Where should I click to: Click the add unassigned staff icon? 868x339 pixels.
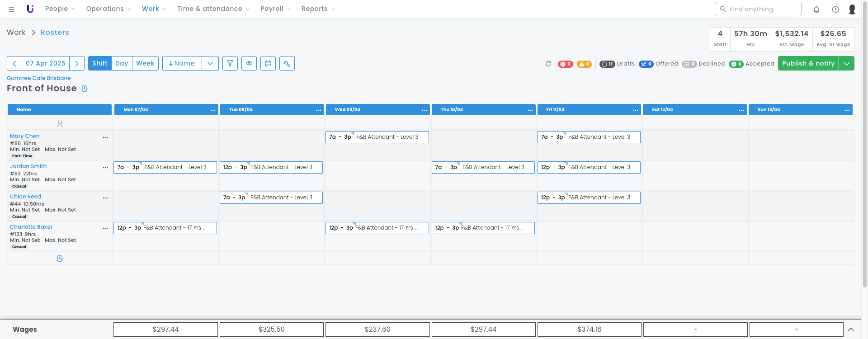point(60,123)
